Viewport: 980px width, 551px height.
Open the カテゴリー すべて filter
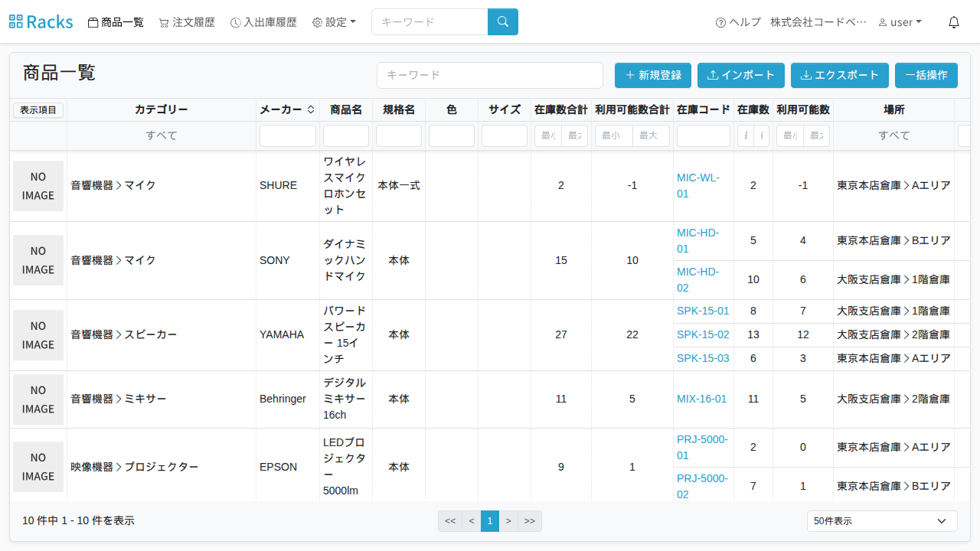[162, 135]
